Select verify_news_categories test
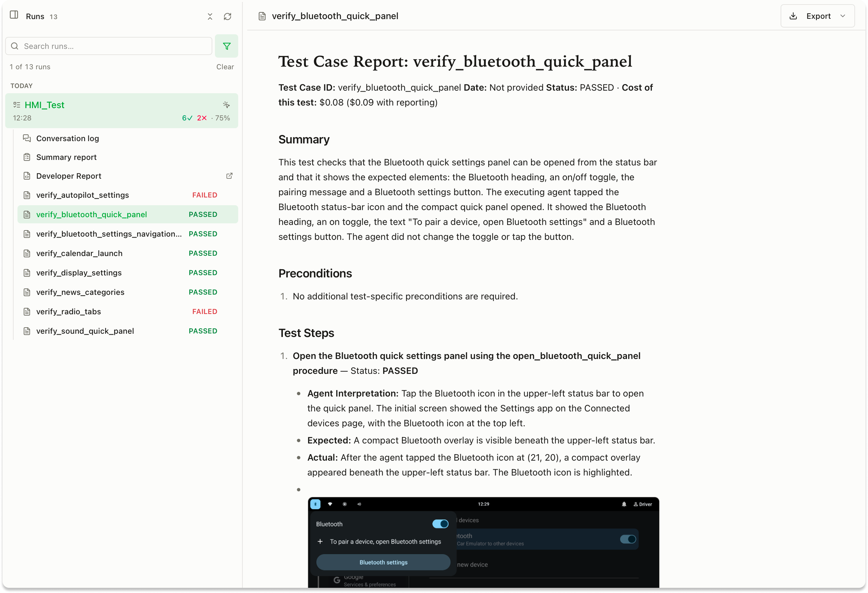 coord(128,292)
